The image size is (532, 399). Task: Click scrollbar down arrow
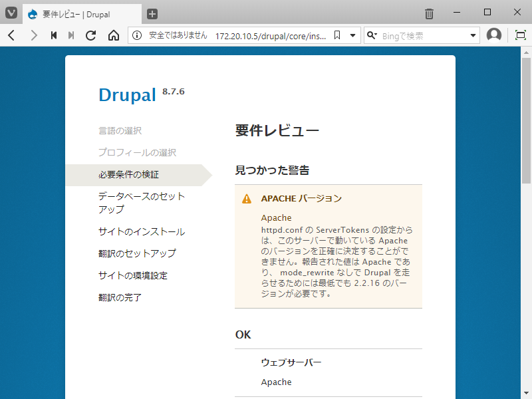526,393
